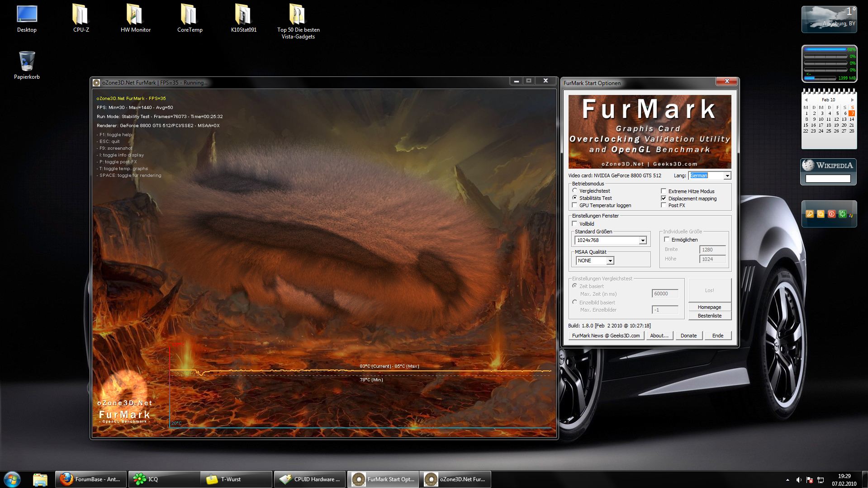Viewport: 868px width, 488px height.
Task: Open Windows Explorer from the taskbar
Action: [x=40, y=479]
